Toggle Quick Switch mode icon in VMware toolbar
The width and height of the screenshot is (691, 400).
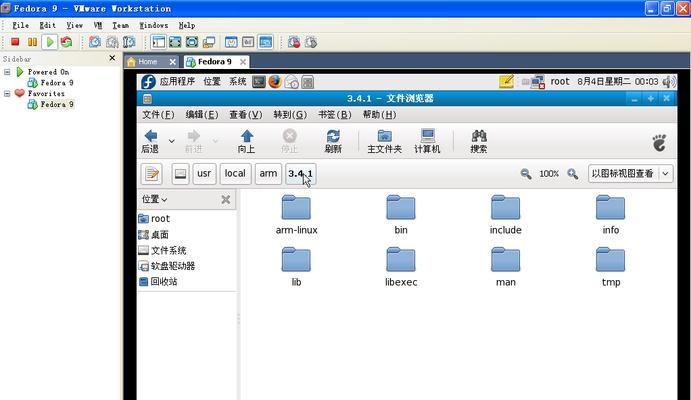coord(175,42)
